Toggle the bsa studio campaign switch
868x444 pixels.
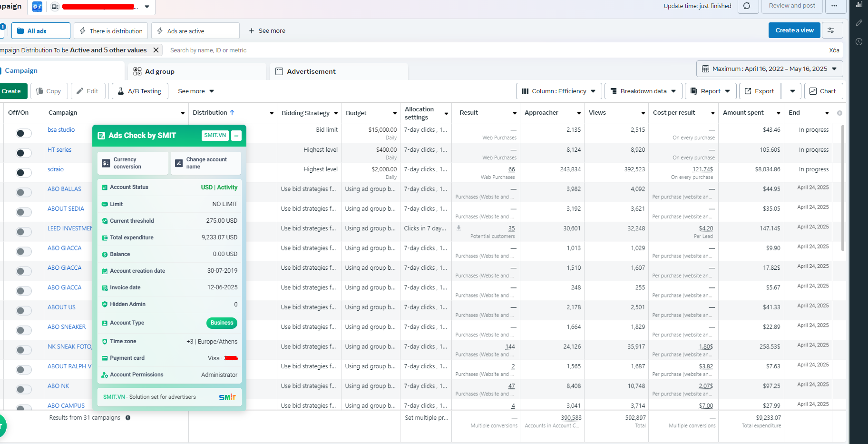(24, 133)
